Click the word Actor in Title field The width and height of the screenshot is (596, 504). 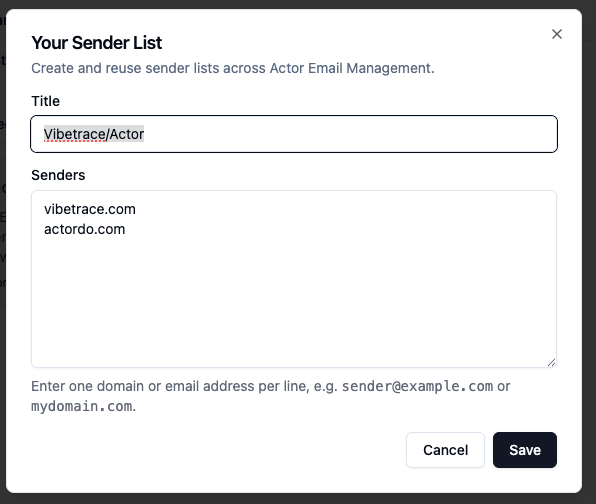(127, 134)
